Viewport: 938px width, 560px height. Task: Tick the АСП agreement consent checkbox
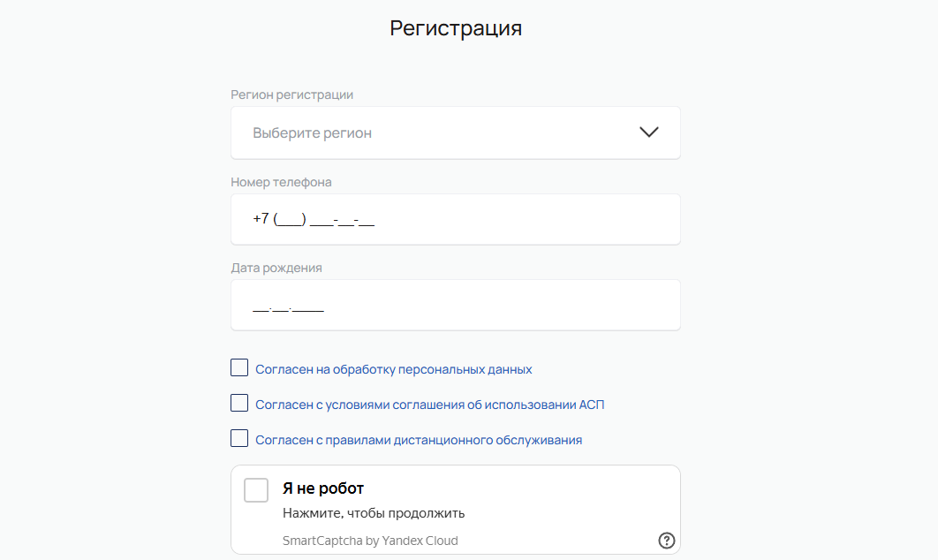click(239, 404)
